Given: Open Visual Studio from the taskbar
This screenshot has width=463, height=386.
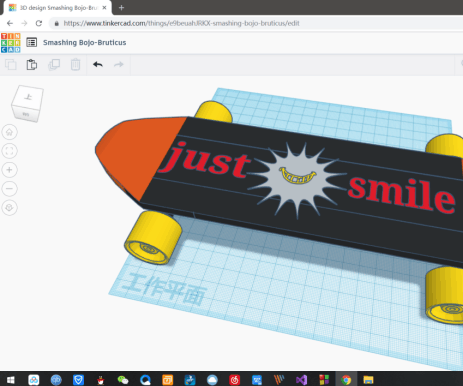Looking at the screenshot, I should (x=301, y=380).
